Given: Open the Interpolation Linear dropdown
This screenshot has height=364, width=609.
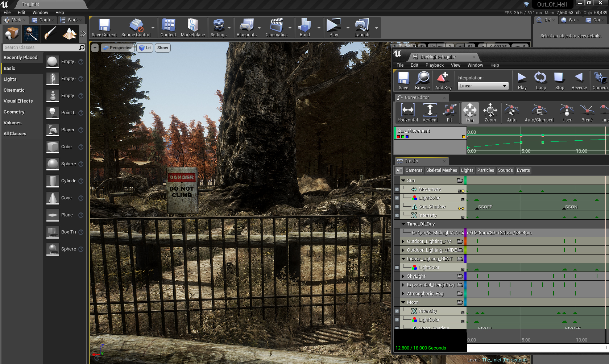Looking at the screenshot, I should (482, 86).
